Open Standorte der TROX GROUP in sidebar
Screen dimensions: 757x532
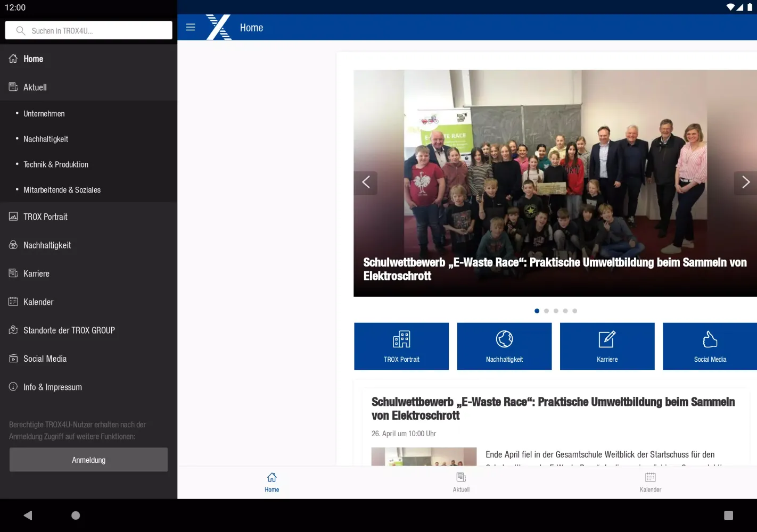pyautogui.click(x=69, y=330)
